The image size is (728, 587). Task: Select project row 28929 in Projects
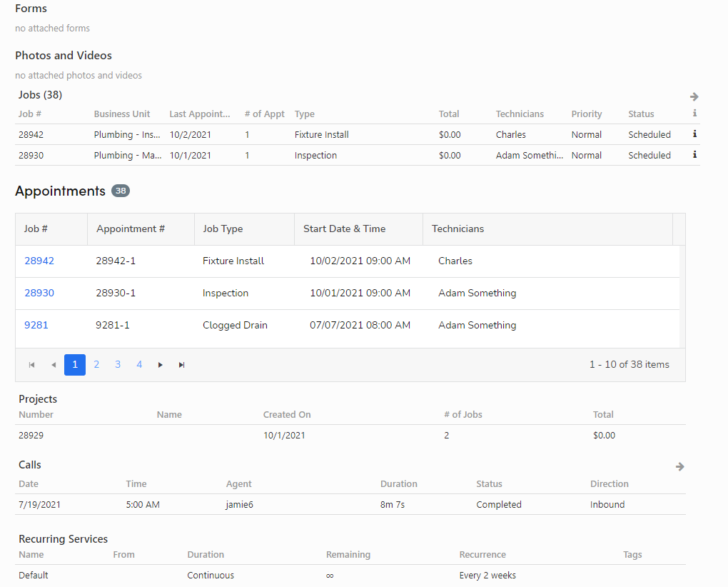pyautogui.click(x=285, y=435)
